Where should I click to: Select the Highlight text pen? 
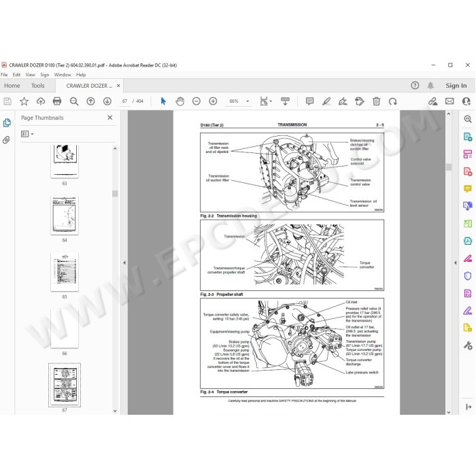click(x=326, y=101)
